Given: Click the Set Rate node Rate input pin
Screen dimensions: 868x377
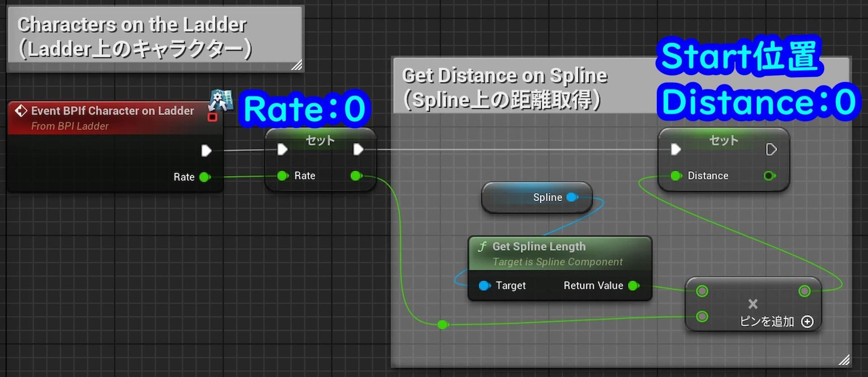Looking at the screenshot, I should pyautogui.click(x=283, y=175).
